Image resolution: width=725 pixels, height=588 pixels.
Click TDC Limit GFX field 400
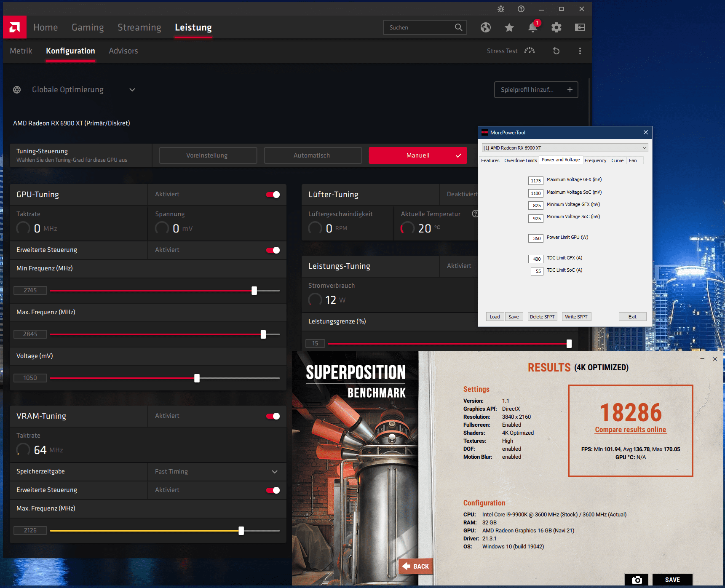536,259
